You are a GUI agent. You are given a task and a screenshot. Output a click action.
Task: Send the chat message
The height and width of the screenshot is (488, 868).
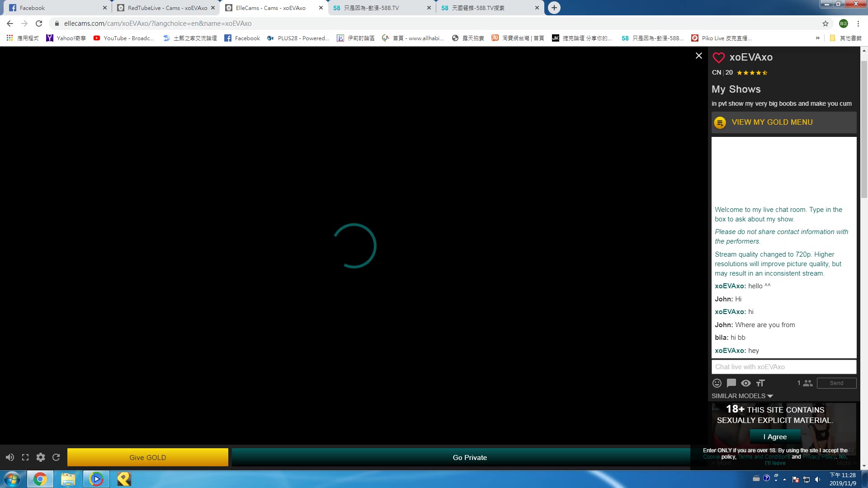(x=836, y=383)
